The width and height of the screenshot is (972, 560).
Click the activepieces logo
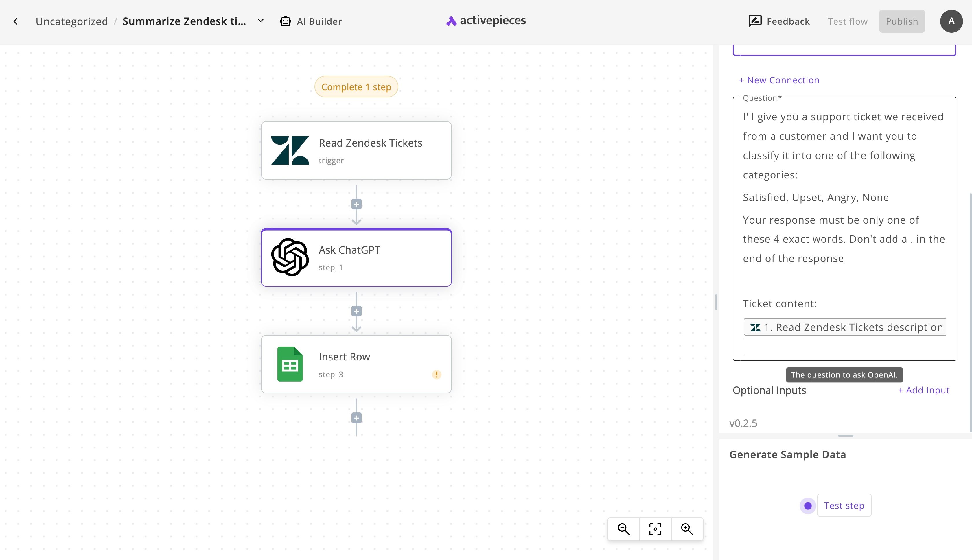(486, 21)
